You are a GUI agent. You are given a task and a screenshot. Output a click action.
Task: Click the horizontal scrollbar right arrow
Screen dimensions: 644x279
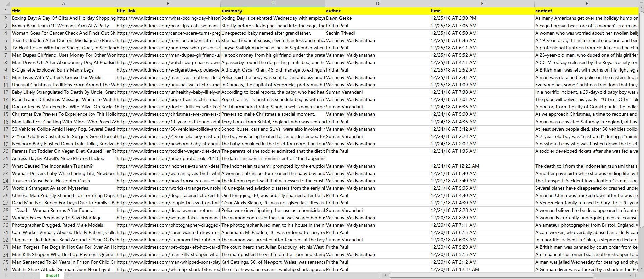pos(630,275)
